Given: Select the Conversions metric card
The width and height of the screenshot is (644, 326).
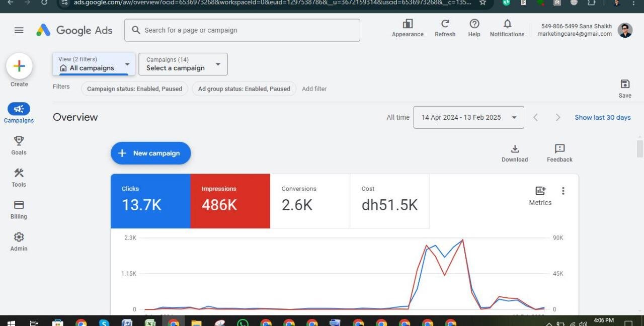Looking at the screenshot, I should coord(310,201).
